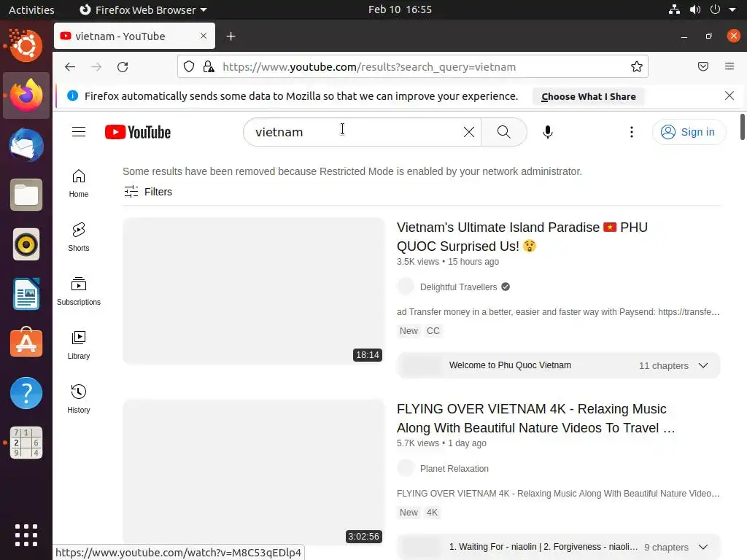Click the page vertical scrollbar handle
Screen dimensions: 747x560
pos(742,127)
